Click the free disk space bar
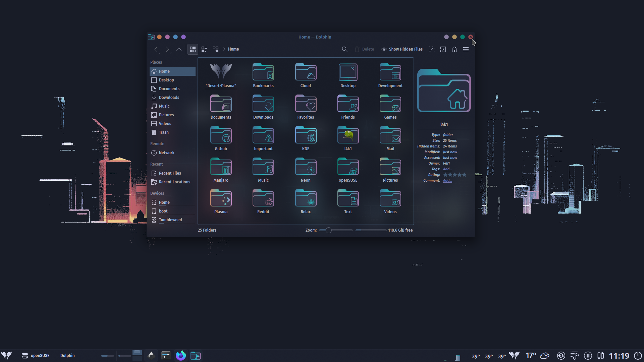644x362 pixels. [x=371, y=230]
